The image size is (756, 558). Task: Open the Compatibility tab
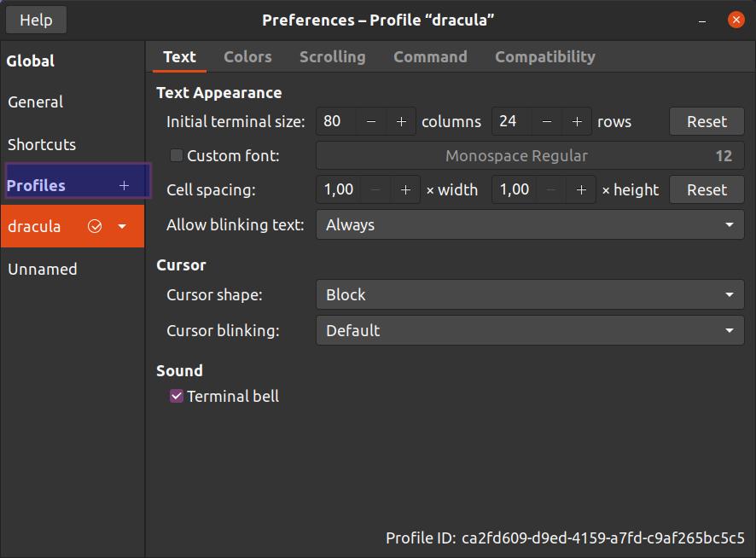coord(545,57)
